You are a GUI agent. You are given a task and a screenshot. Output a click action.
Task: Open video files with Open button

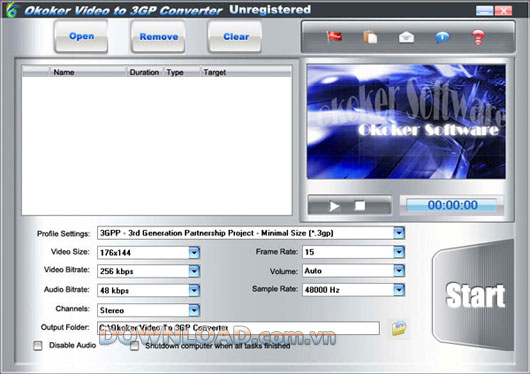tap(81, 36)
